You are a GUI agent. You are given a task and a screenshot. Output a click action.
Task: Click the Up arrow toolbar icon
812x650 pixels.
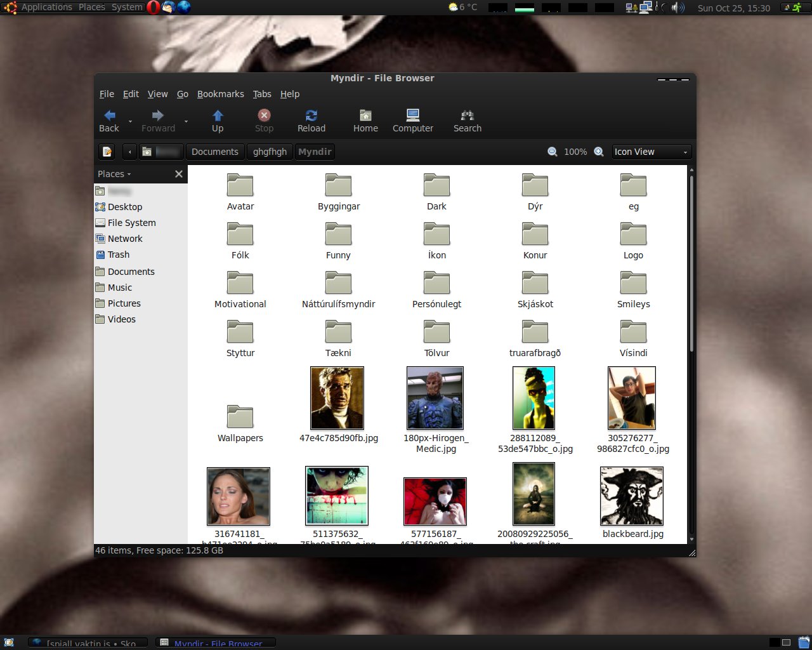tap(218, 116)
